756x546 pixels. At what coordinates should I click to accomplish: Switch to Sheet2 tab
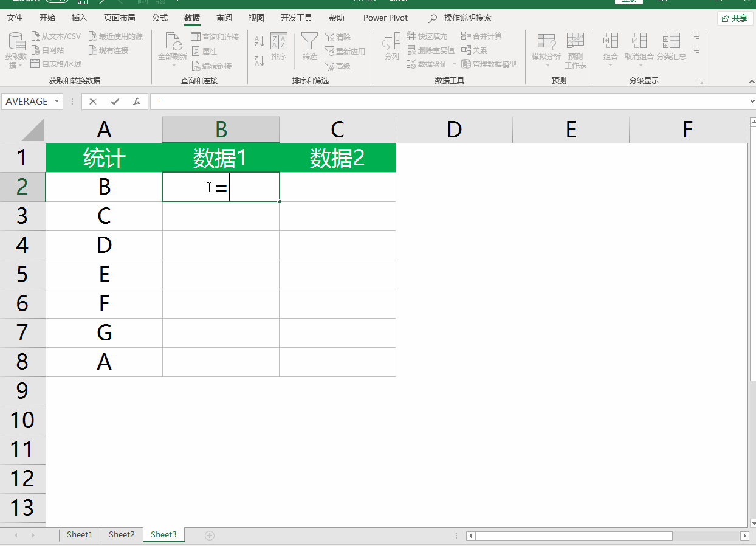(x=122, y=535)
